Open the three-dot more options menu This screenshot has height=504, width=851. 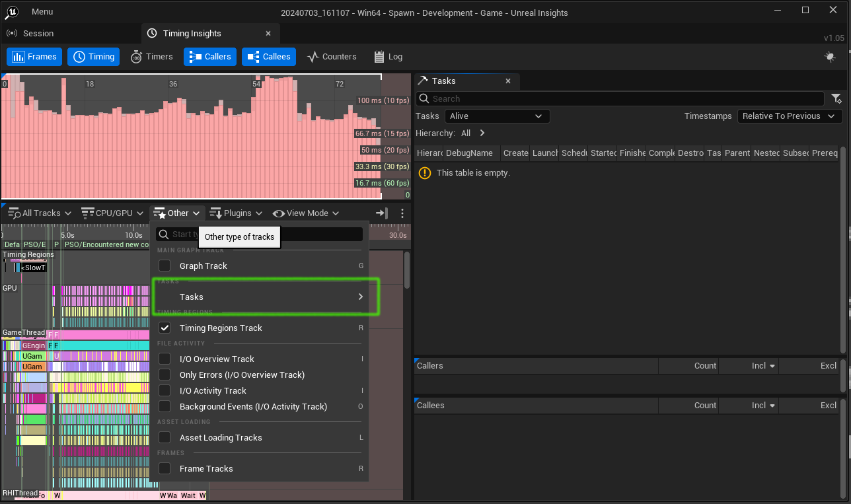click(x=402, y=213)
